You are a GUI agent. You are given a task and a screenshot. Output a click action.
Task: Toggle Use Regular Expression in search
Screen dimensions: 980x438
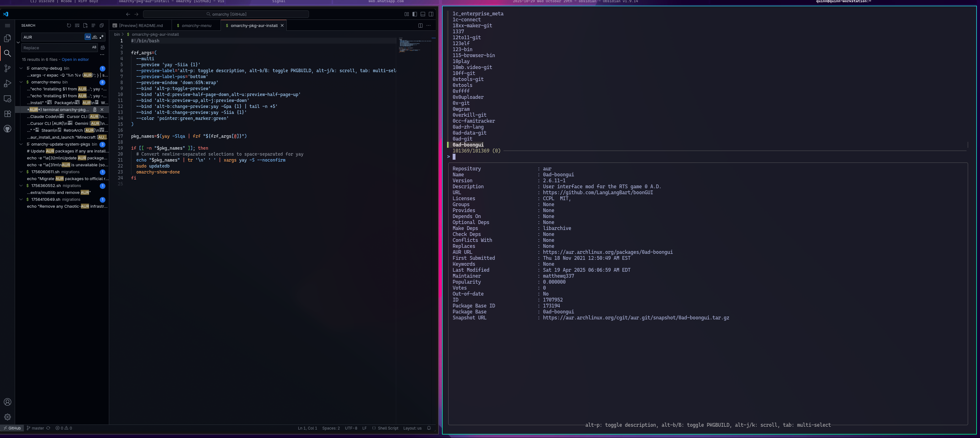click(x=102, y=37)
